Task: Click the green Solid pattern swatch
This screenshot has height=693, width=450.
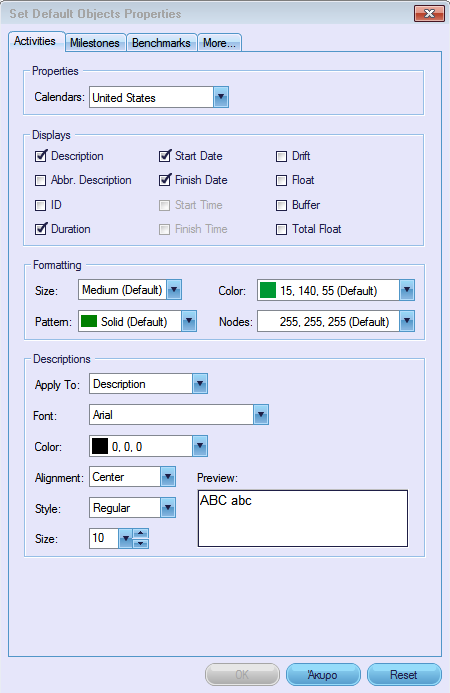Action: [89, 321]
